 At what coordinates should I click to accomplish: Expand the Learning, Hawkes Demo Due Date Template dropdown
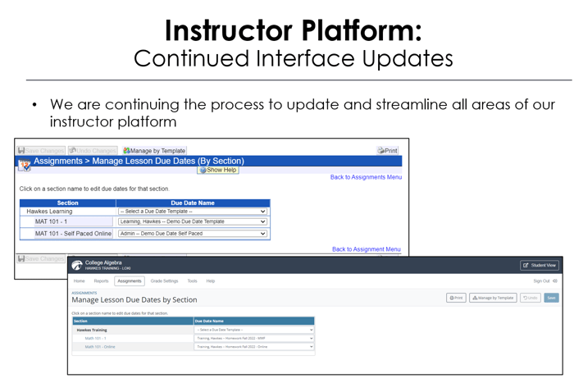pos(193,221)
